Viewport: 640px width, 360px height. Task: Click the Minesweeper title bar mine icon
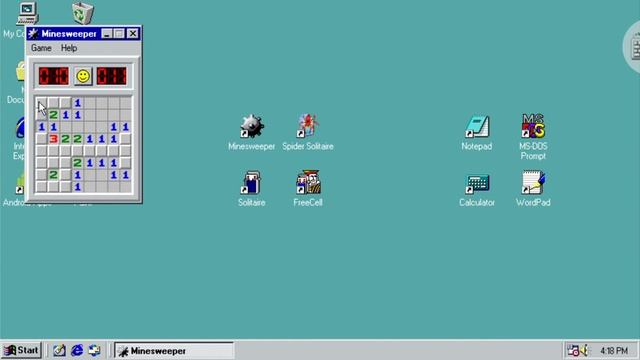(x=33, y=34)
